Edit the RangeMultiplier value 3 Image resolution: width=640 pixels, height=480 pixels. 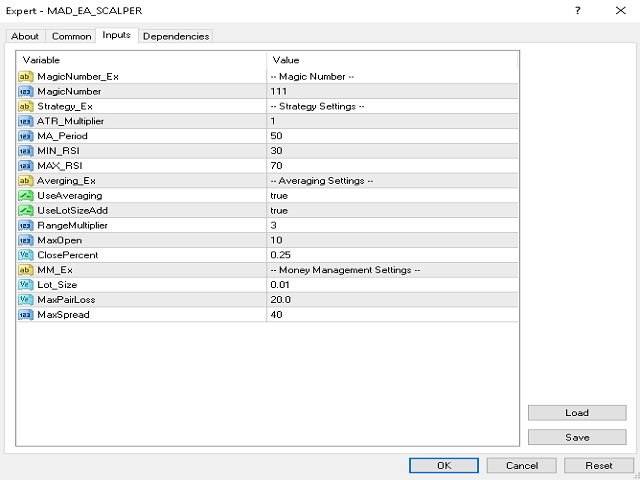pyautogui.click(x=392, y=225)
